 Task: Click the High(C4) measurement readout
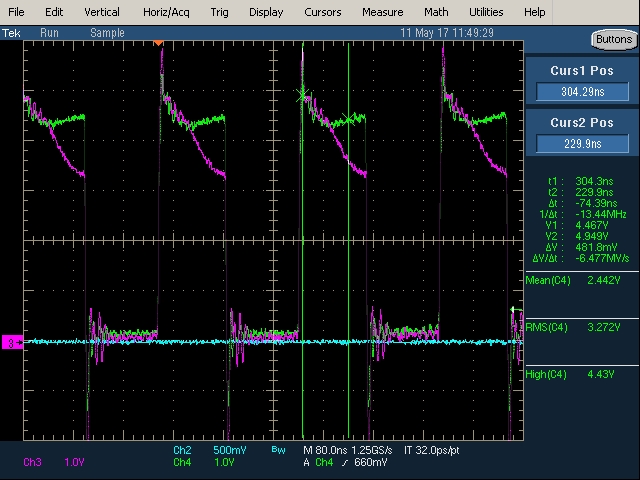pyautogui.click(x=570, y=374)
